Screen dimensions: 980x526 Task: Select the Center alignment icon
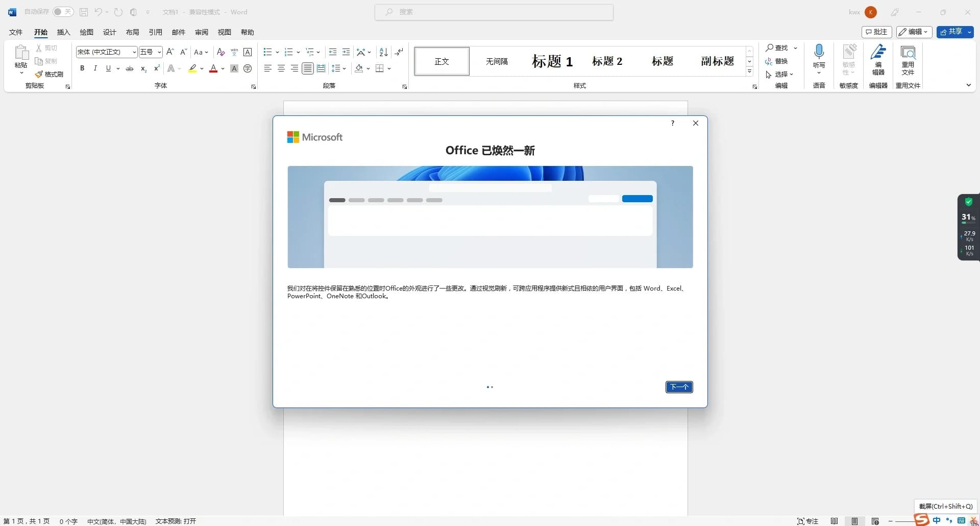click(x=281, y=68)
